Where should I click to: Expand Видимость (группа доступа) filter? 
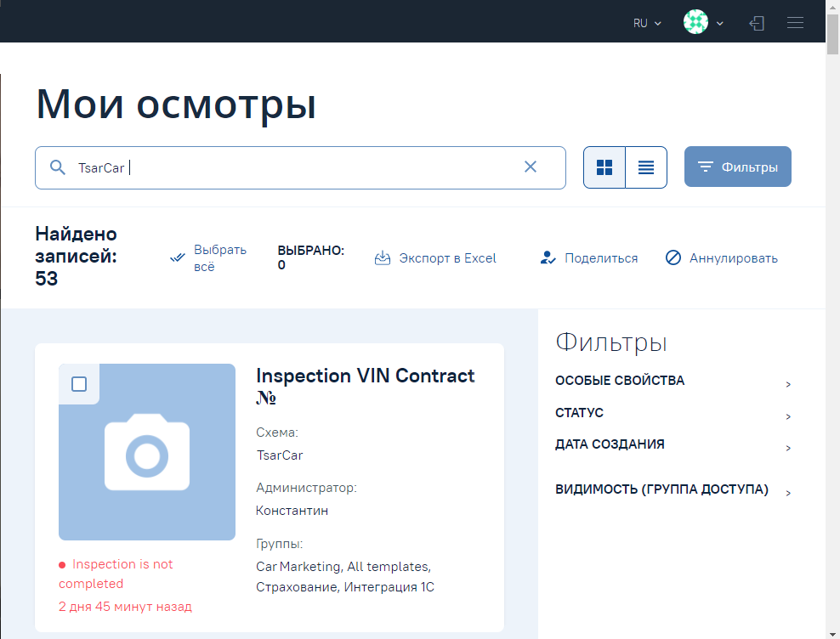click(x=788, y=493)
